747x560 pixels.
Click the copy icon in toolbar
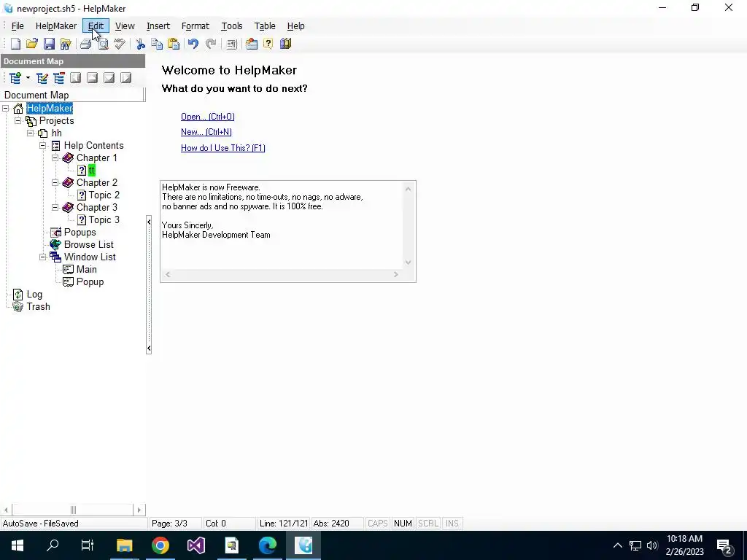[157, 44]
